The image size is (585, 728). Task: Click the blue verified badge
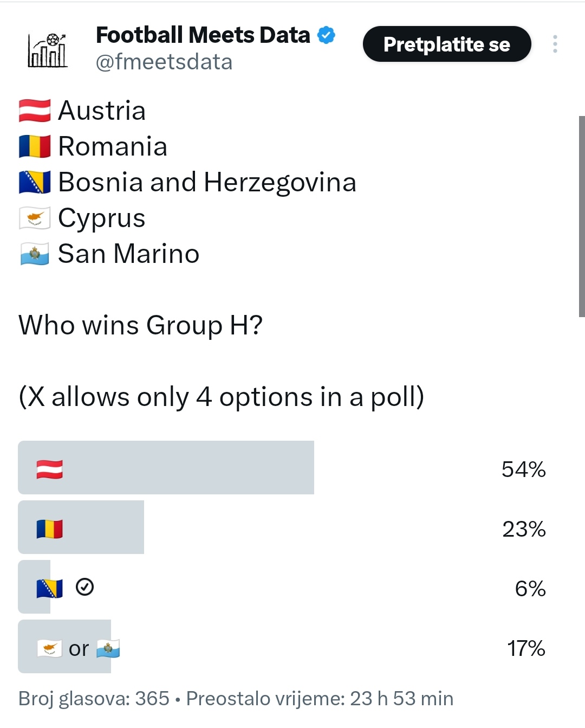click(326, 35)
